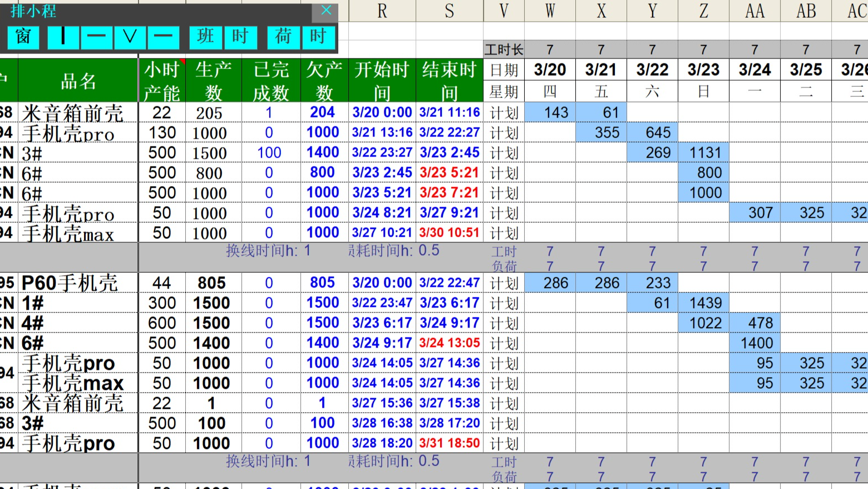Click end time cell 3/21 11:16

pos(450,113)
